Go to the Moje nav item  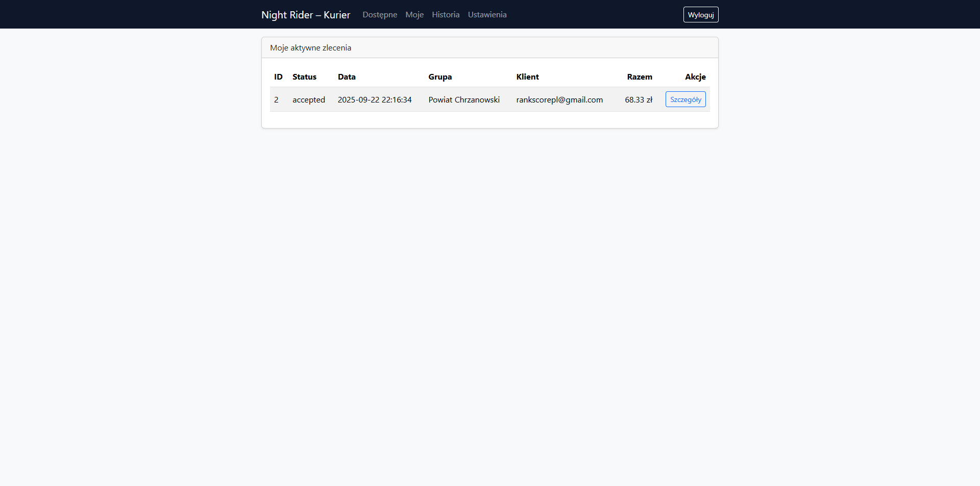click(x=414, y=15)
